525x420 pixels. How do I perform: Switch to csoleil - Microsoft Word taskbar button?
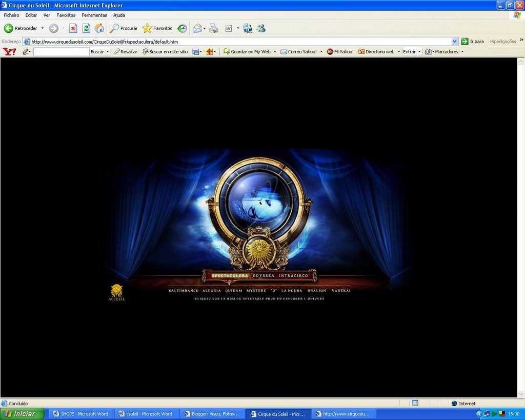[x=146, y=414]
